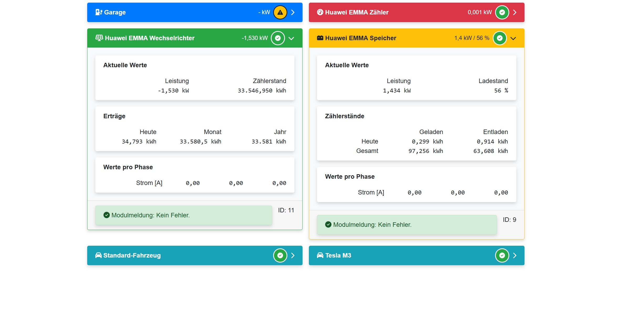
Task: Expand the Huawei EMMA Zähler chevron
Action: (515, 12)
